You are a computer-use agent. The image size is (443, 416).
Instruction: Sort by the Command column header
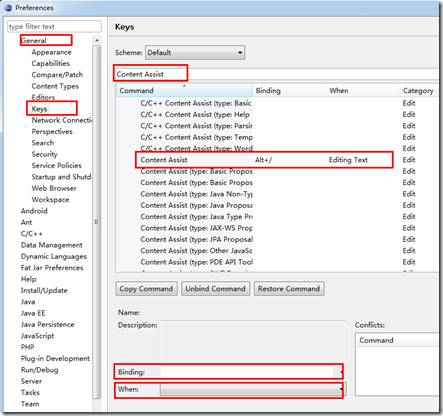pyautogui.click(x=184, y=91)
